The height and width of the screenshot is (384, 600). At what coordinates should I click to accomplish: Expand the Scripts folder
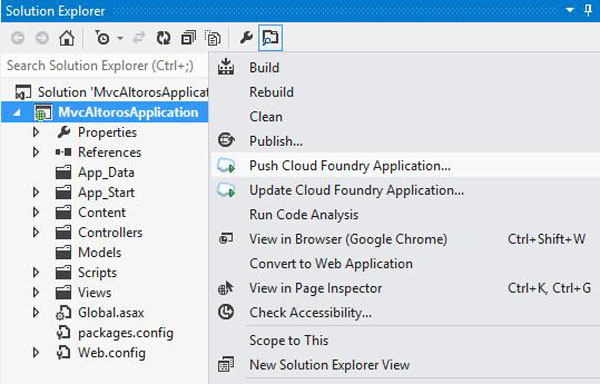coord(36,272)
